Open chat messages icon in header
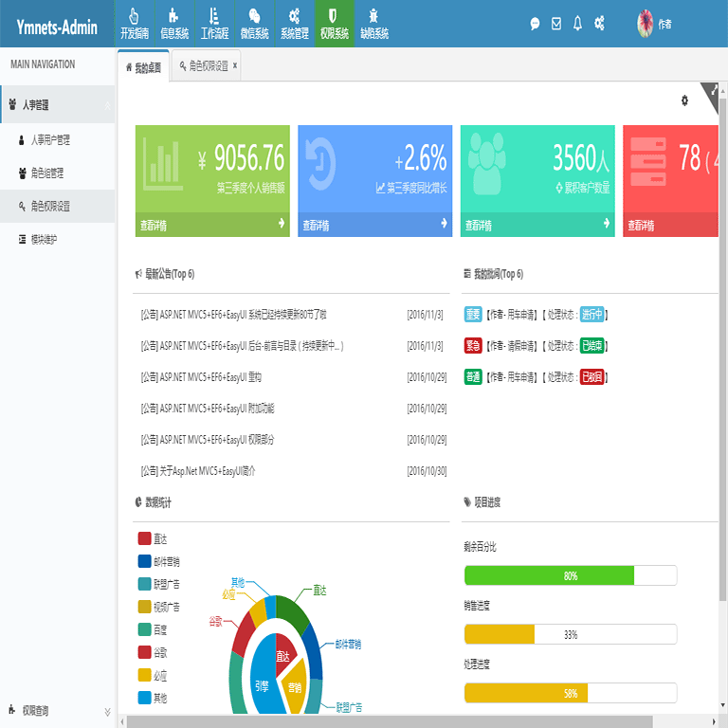The image size is (728, 728). 535,23
